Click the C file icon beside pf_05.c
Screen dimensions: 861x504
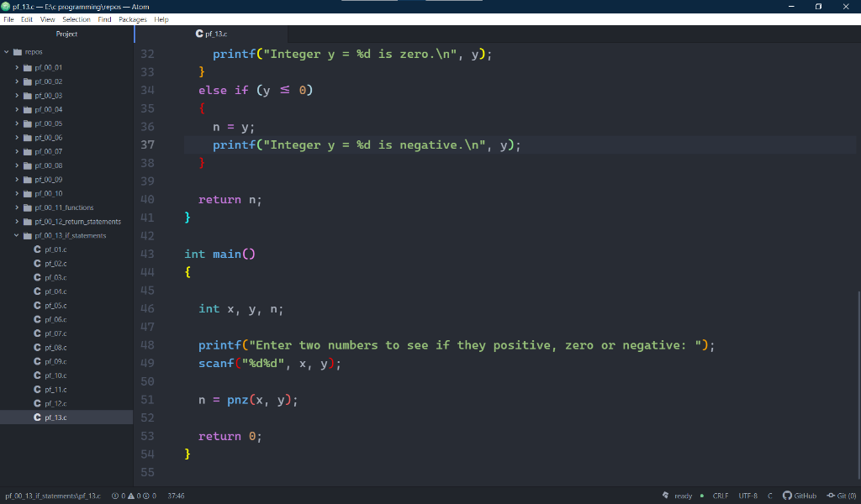tap(37, 306)
